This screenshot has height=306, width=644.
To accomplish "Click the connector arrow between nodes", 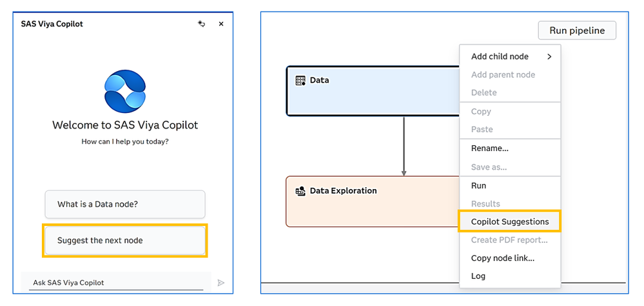I will click(404, 146).
